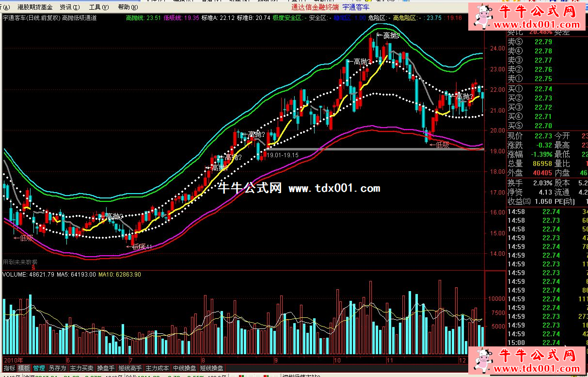Click the 2010年 date axis label
Screen dimensions: 588x377
pos(13,361)
